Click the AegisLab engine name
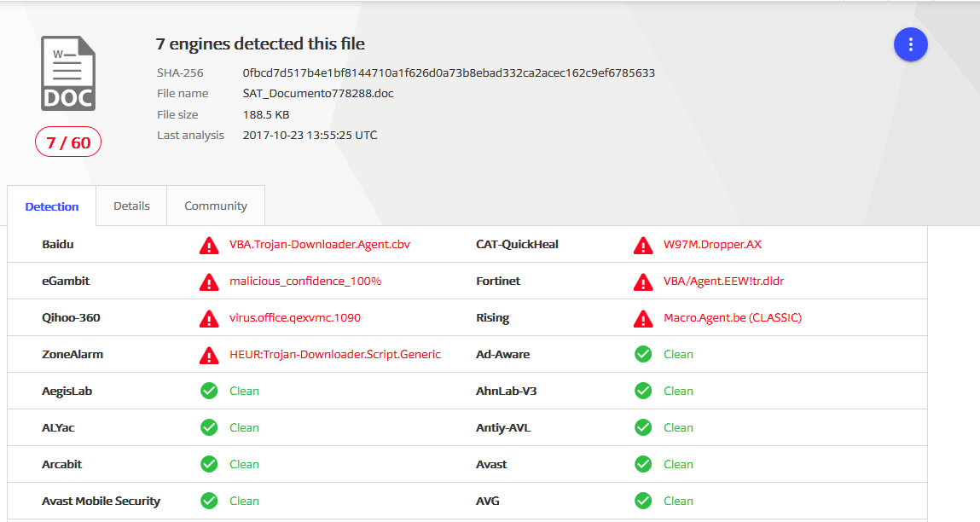980x522 pixels. coord(67,391)
